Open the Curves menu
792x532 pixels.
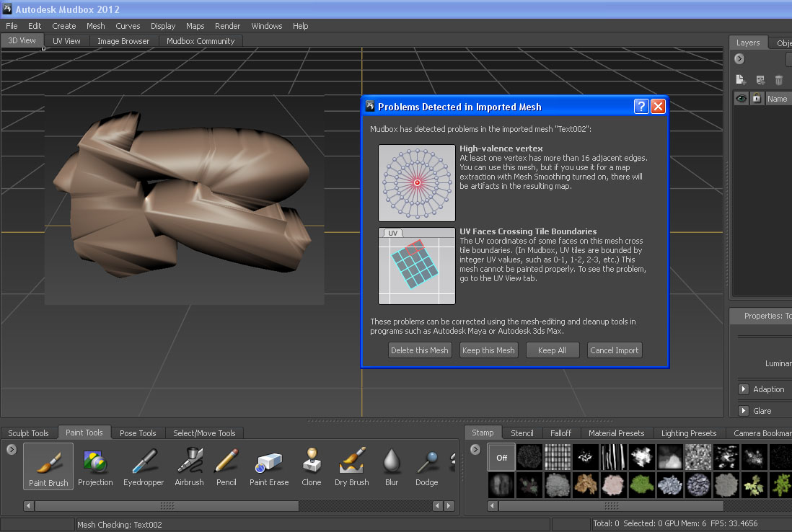[128, 26]
